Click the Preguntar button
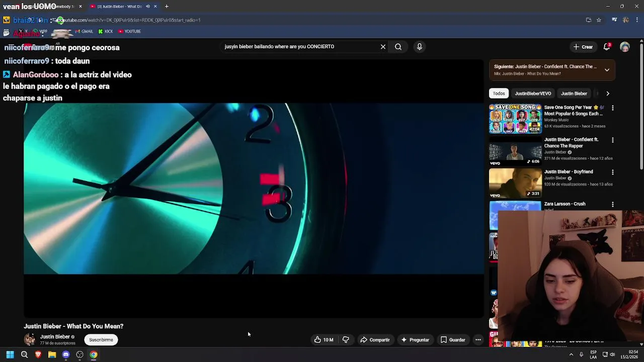Viewport: 644px width, 362px height. 415,340
